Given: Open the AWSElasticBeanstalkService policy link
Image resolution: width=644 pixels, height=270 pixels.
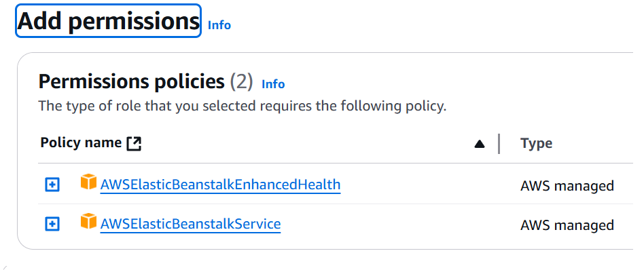Looking at the screenshot, I should 191,224.
